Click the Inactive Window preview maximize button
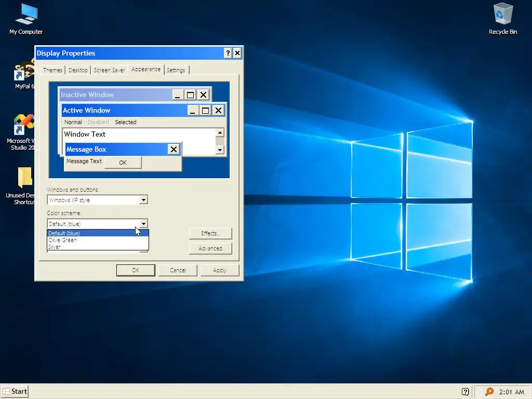 [190, 95]
